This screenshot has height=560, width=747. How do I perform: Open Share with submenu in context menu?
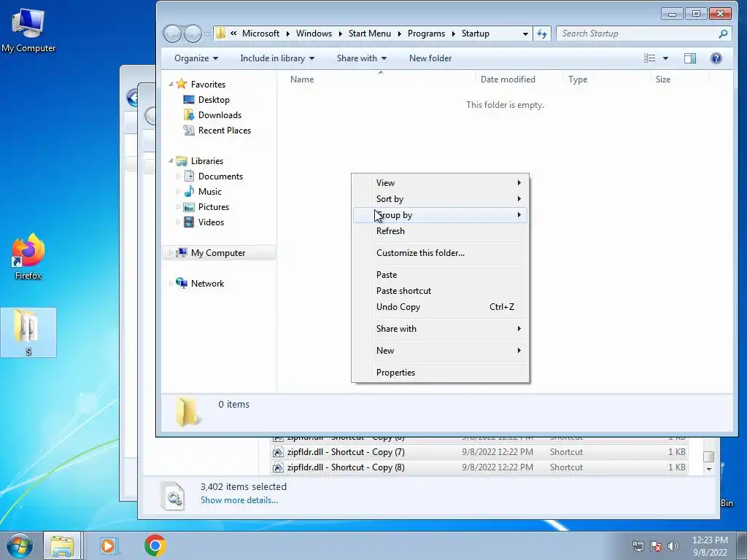tap(440, 329)
